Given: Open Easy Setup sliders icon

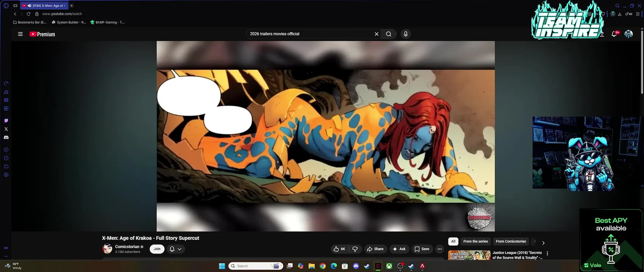Looking at the screenshot, I should (638, 14).
